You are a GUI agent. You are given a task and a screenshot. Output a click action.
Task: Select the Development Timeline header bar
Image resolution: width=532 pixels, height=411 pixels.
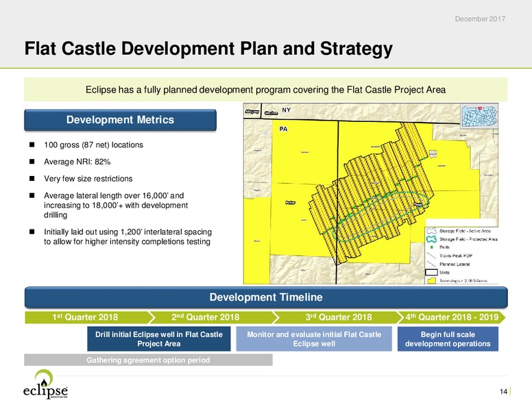click(x=266, y=297)
